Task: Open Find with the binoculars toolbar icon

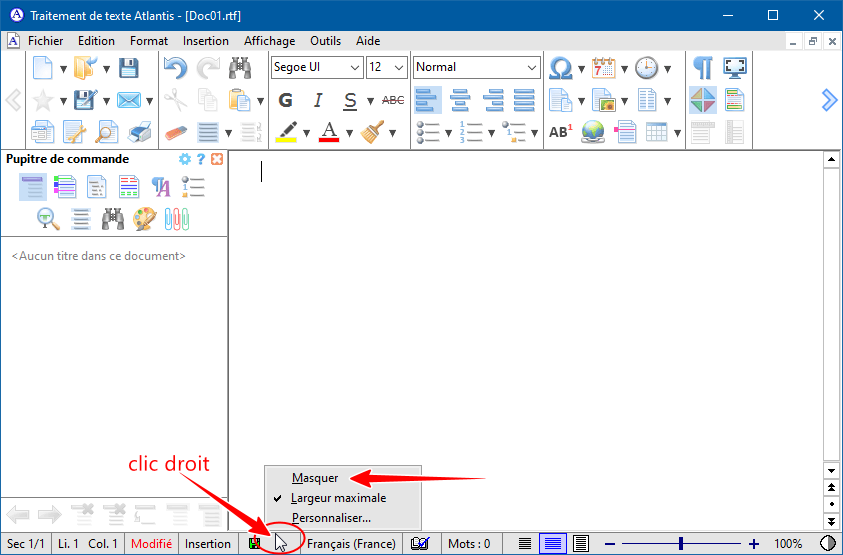Action: click(x=240, y=68)
